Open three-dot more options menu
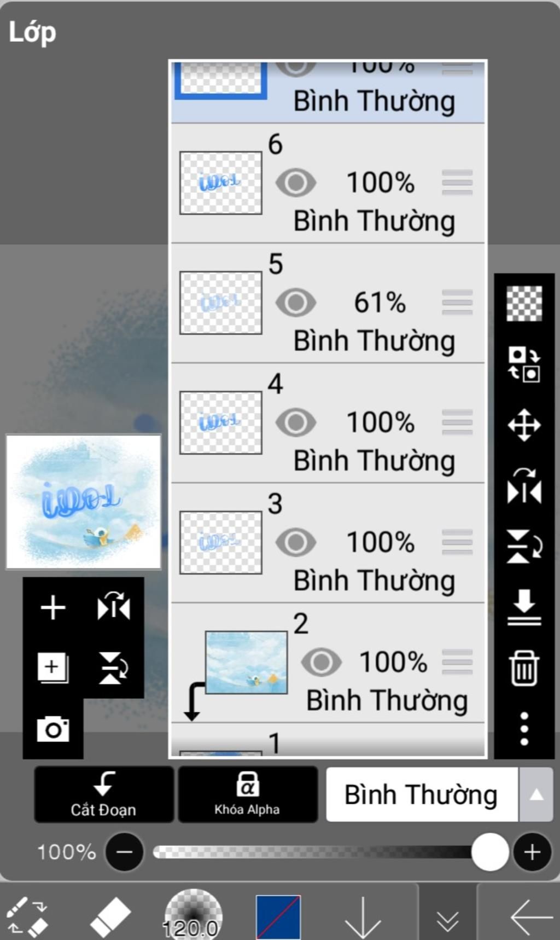This screenshot has width=560, height=940. tap(524, 729)
